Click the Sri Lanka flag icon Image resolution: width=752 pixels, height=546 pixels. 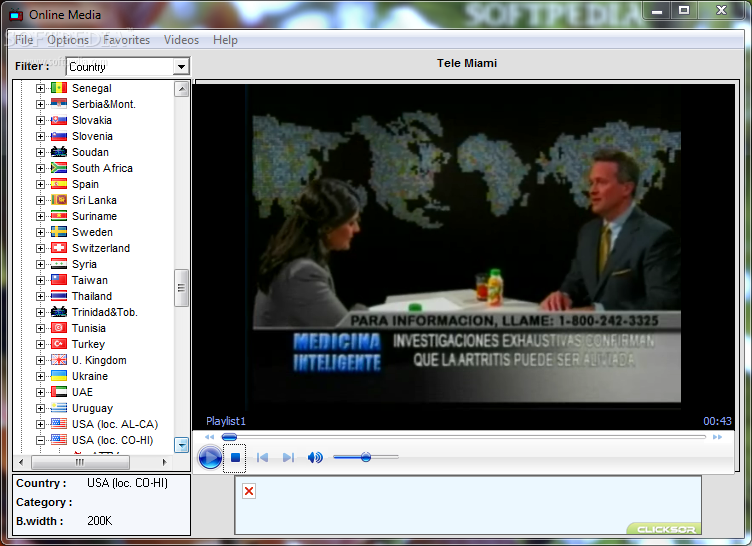point(59,200)
